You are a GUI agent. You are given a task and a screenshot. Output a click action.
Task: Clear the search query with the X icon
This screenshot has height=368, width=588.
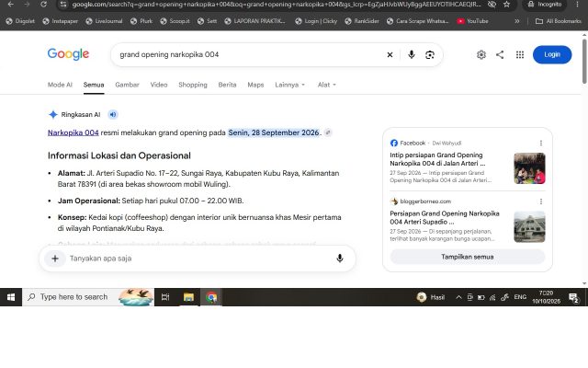point(390,55)
